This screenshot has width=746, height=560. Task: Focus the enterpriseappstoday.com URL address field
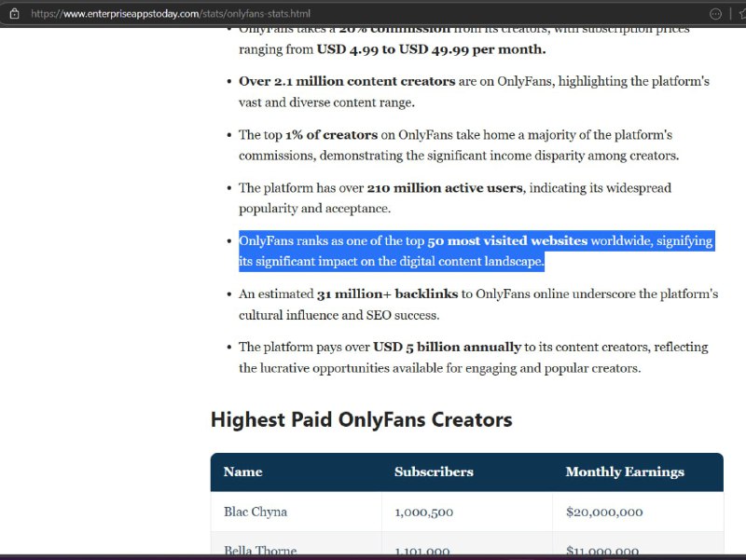pos(171,14)
